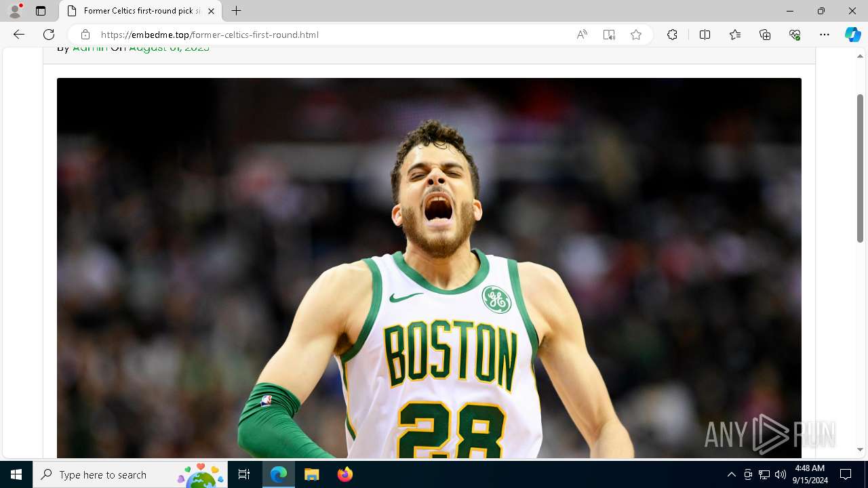868x488 pixels.
Task: Restore down the Edge window
Action: 821,11
